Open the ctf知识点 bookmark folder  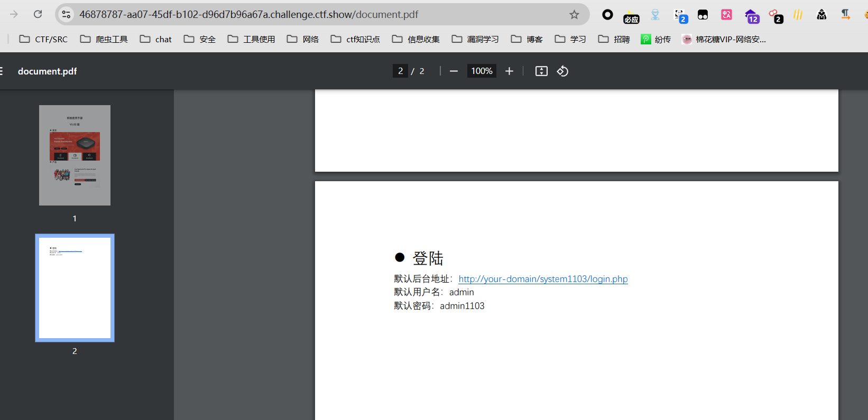click(355, 39)
